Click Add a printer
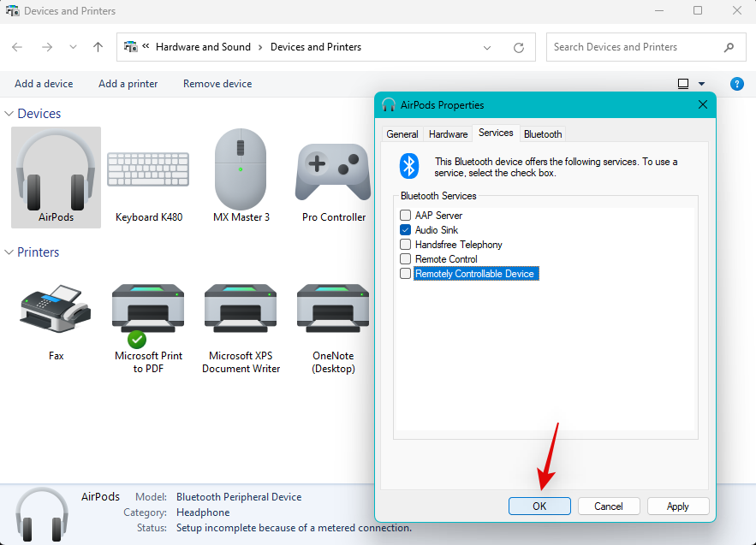The image size is (756, 545). click(128, 84)
